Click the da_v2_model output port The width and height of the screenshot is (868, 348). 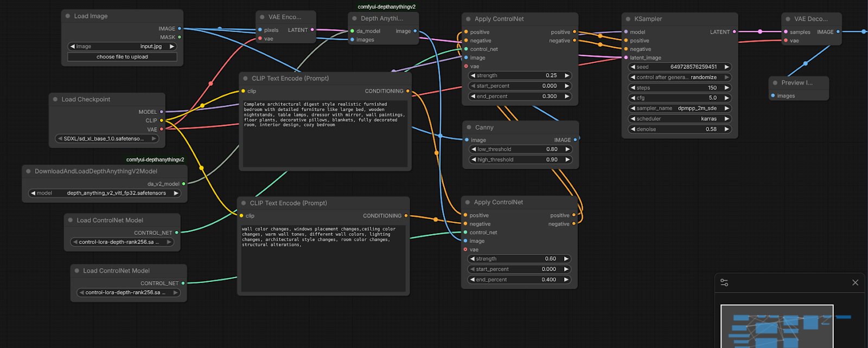click(x=184, y=184)
